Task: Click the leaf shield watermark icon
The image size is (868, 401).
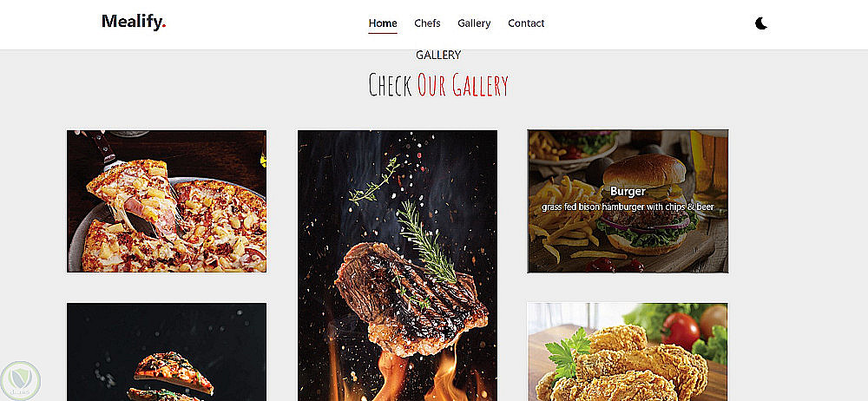Action: 21,380
